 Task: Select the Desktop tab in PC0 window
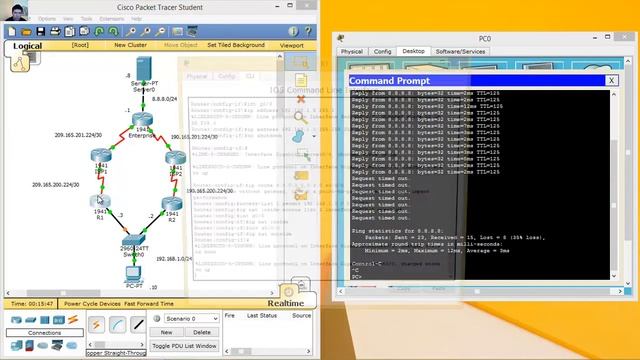point(413,51)
